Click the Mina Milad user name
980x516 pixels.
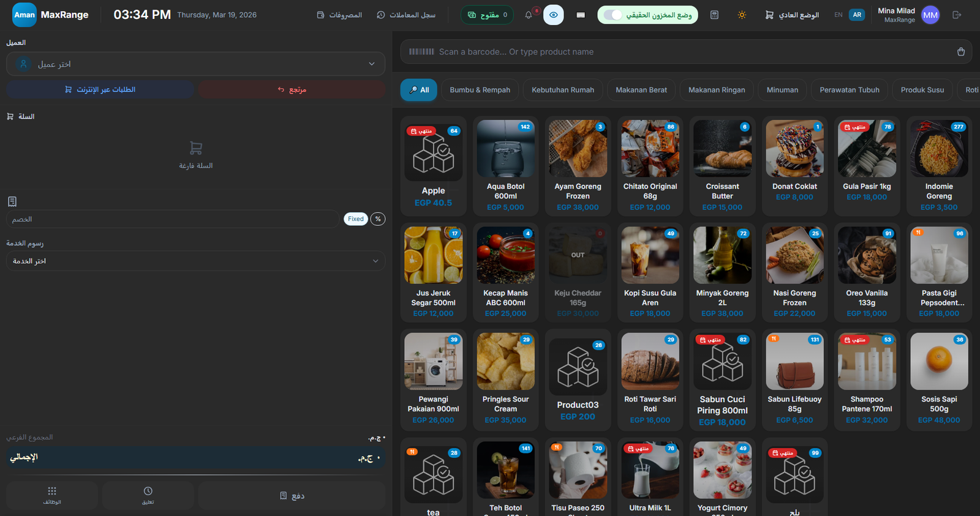pyautogui.click(x=896, y=10)
